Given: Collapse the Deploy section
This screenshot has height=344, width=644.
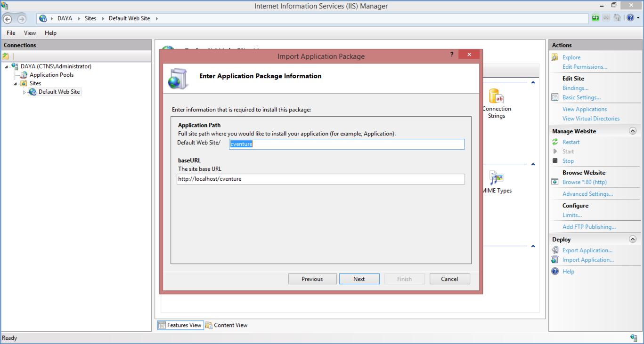Looking at the screenshot, I should point(633,240).
